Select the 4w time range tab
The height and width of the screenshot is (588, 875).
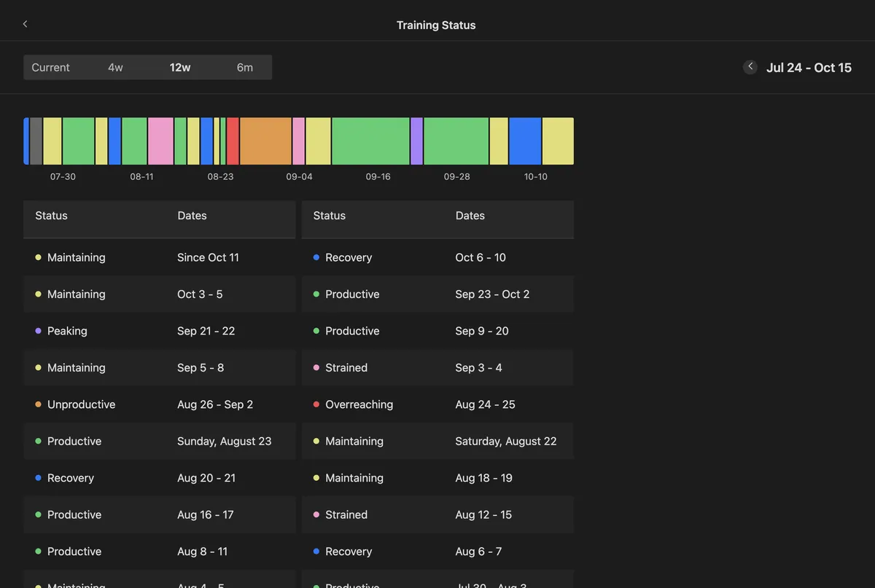[115, 67]
